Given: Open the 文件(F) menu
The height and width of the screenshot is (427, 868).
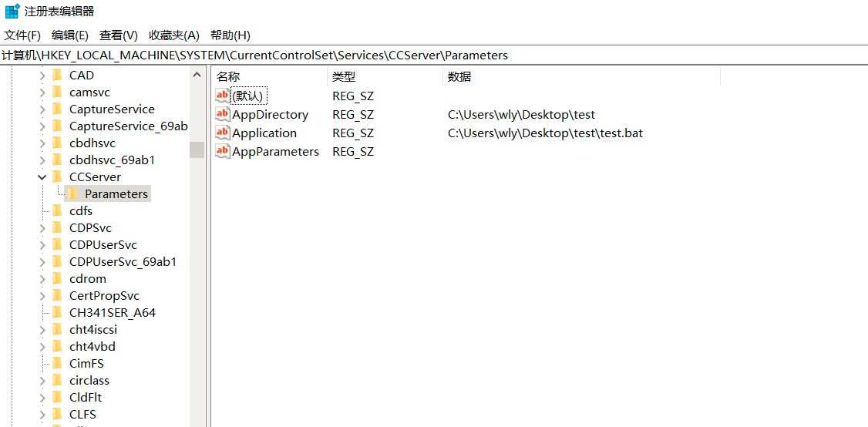Looking at the screenshot, I should point(22,35).
